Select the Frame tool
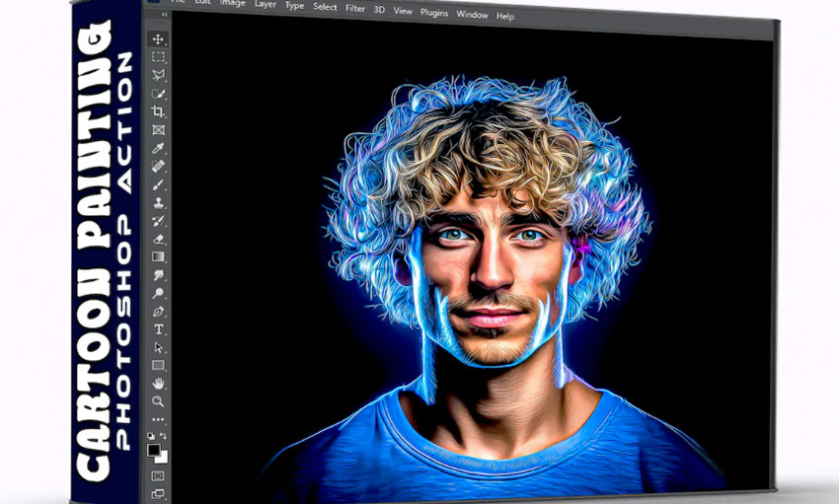The width and height of the screenshot is (839, 504). [x=158, y=130]
